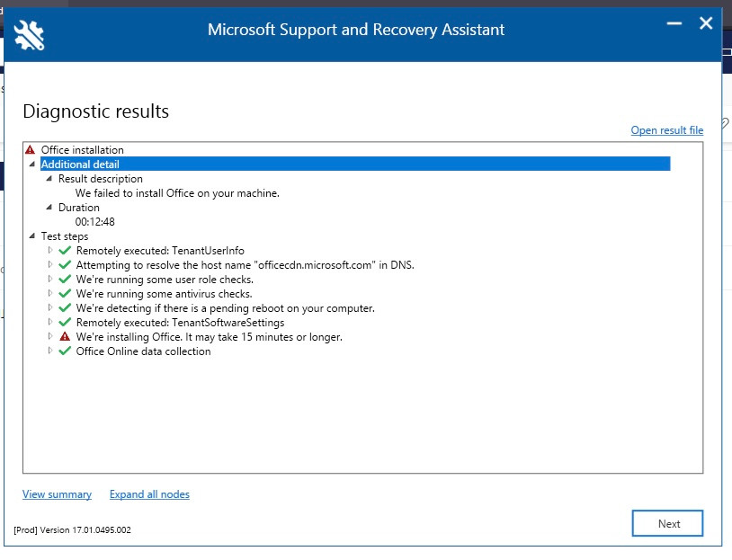The height and width of the screenshot is (560, 732).
Task: Select the Result description label
Action: coord(101,179)
